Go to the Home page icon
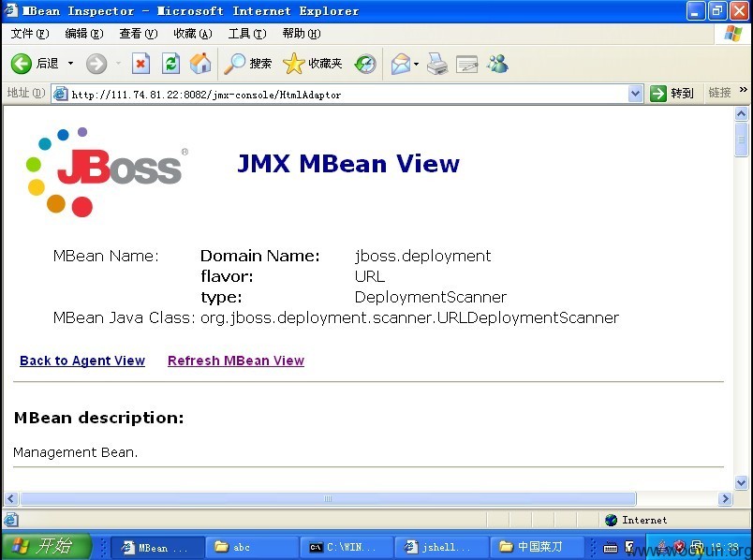753x560 pixels. tap(200, 64)
